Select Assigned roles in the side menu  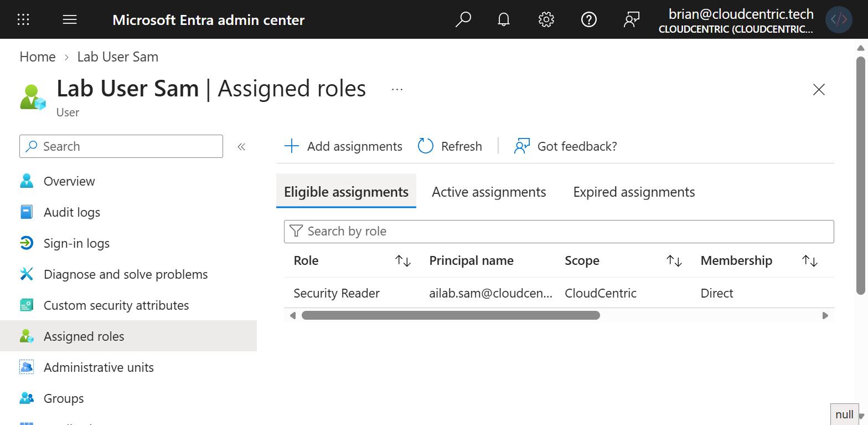click(128, 336)
